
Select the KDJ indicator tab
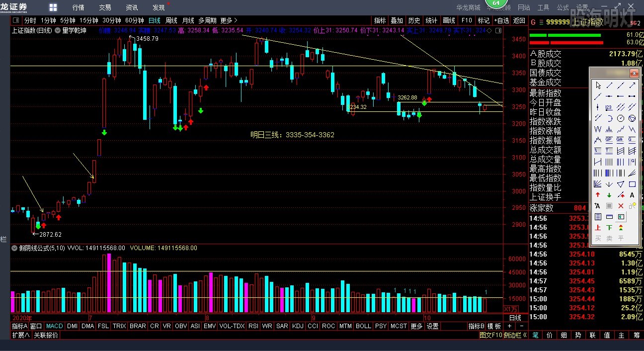point(298,326)
